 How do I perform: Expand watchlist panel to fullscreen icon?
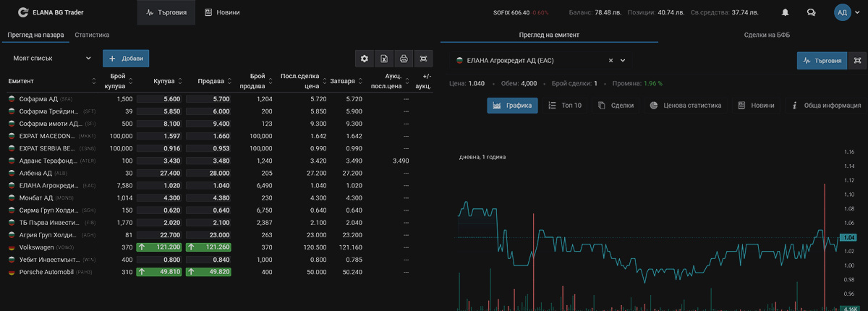[423, 59]
